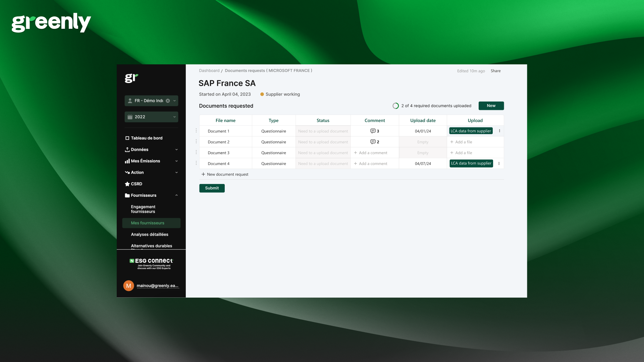Image resolution: width=644 pixels, height=362 pixels.
Task: Go to Dashboard breadcrumb
Action: [x=209, y=71]
